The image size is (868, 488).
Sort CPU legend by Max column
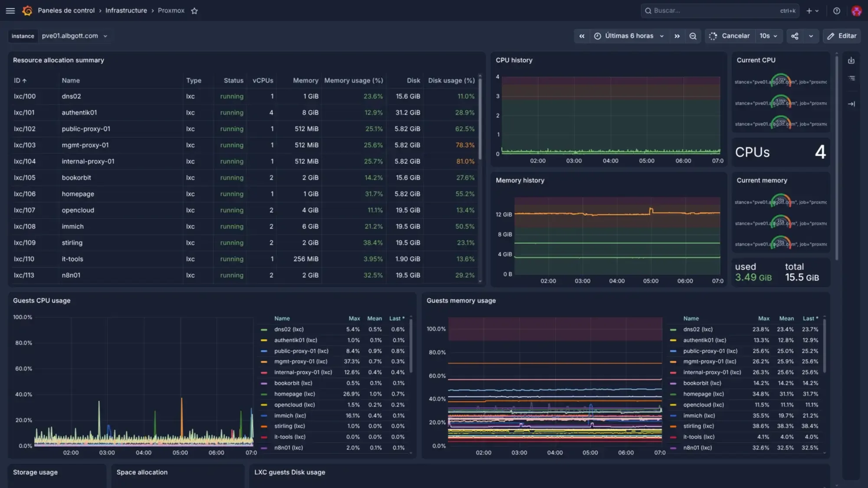tap(354, 318)
